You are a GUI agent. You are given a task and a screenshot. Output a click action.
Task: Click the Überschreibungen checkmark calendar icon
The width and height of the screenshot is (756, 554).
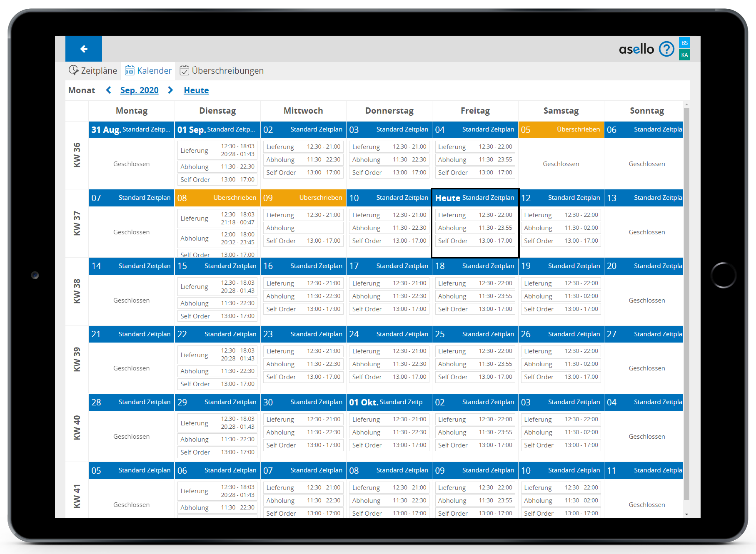tap(184, 70)
